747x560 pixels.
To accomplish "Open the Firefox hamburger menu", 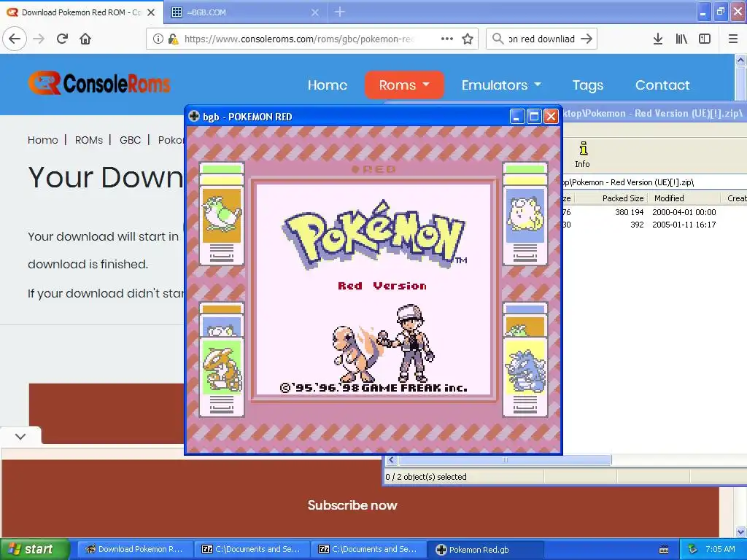I will 733,39.
